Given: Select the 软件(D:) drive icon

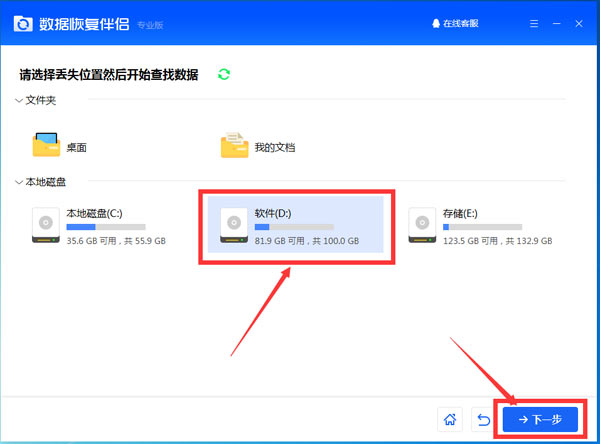Looking at the screenshot, I should [x=234, y=225].
